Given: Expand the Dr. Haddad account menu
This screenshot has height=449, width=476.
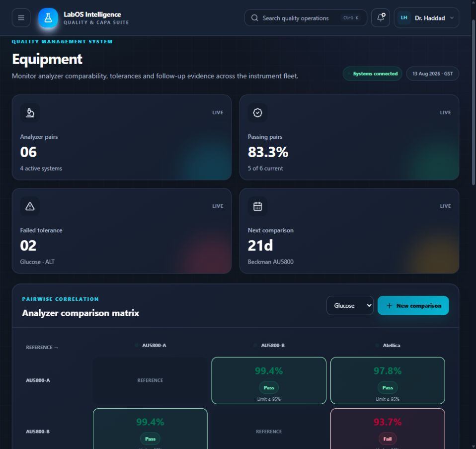Looking at the screenshot, I should pos(426,18).
